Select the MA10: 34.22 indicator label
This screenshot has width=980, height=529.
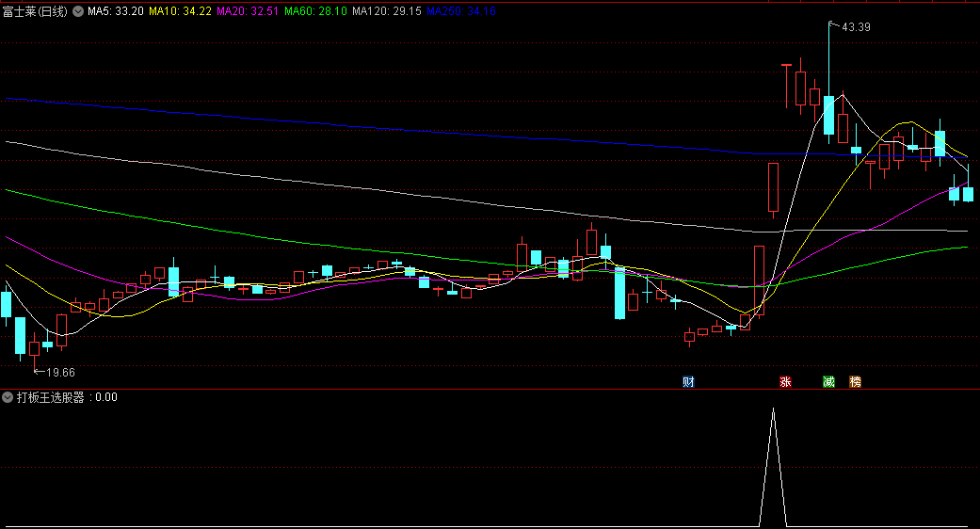point(180,11)
